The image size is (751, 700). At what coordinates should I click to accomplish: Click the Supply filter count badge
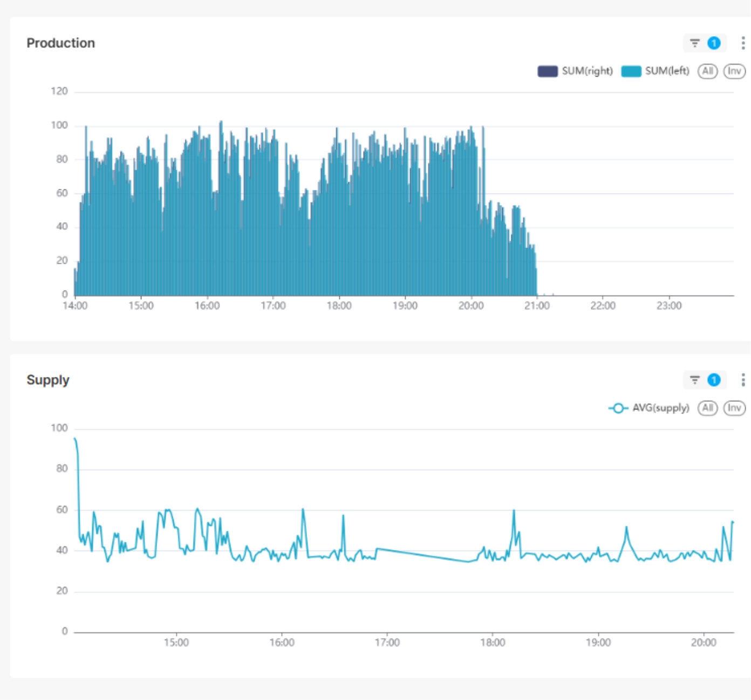click(714, 380)
